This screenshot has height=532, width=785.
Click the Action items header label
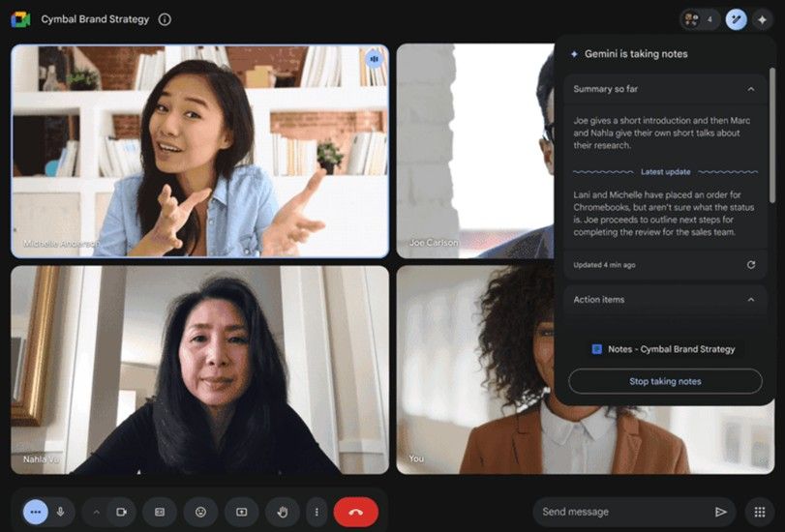599,300
